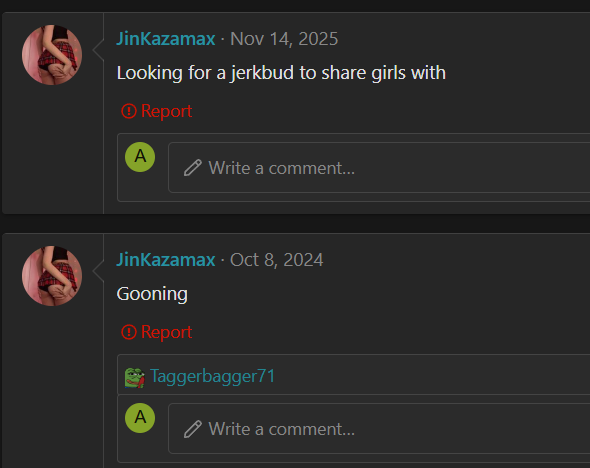590x468 pixels.
Task: Report the Nov 14, 2025 post via Report text
Action: click(166, 111)
